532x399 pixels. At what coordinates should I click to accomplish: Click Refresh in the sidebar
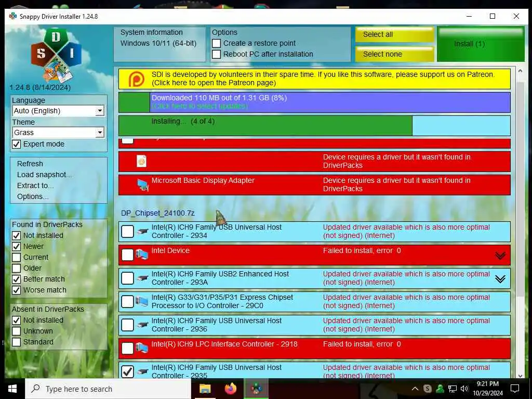30,164
